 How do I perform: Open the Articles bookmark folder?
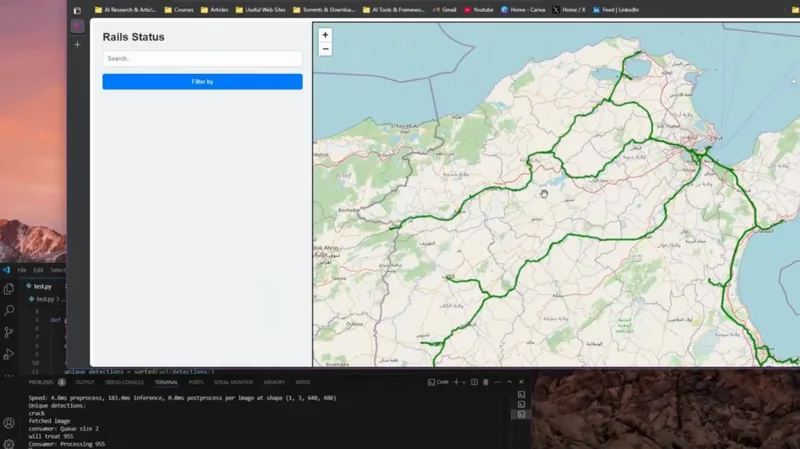pyautogui.click(x=214, y=10)
